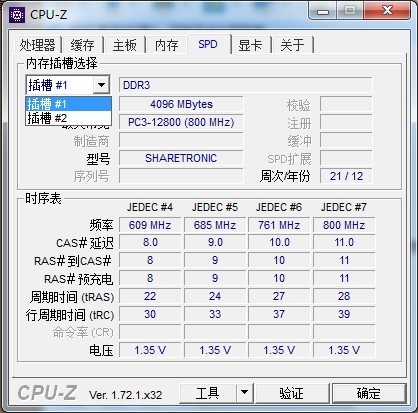The image size is (418, 413).
Task: Collapse the 插槽 dropdown via its arrow
Action: pyautogui.click(x=101, y=85)
